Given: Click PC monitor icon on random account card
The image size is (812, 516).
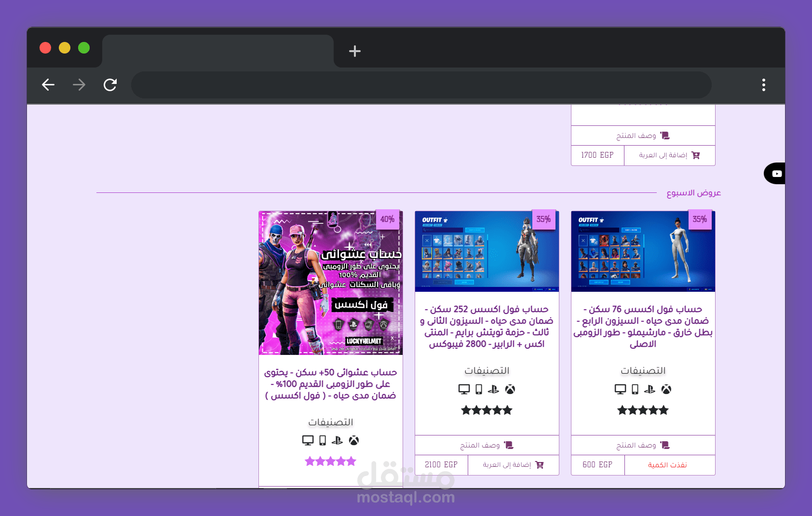Looking at the screenshot, I should pyautogui.click(x=308, y=440).
